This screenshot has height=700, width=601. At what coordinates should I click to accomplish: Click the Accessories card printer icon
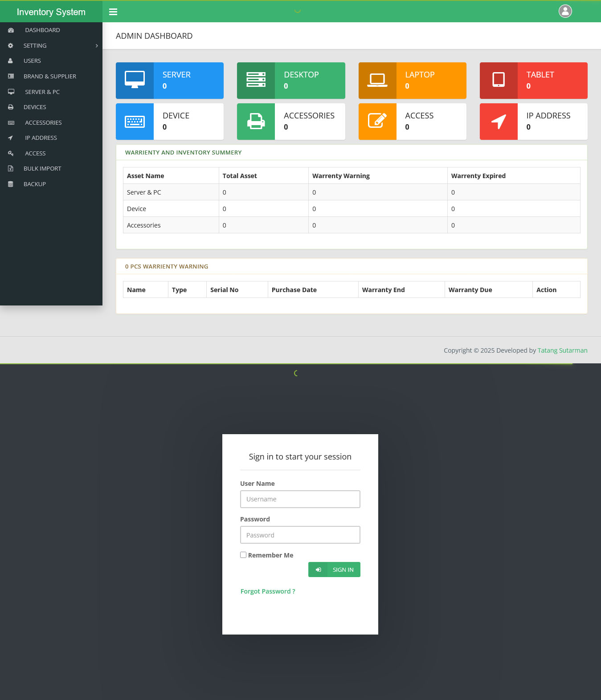pos(256,121)
